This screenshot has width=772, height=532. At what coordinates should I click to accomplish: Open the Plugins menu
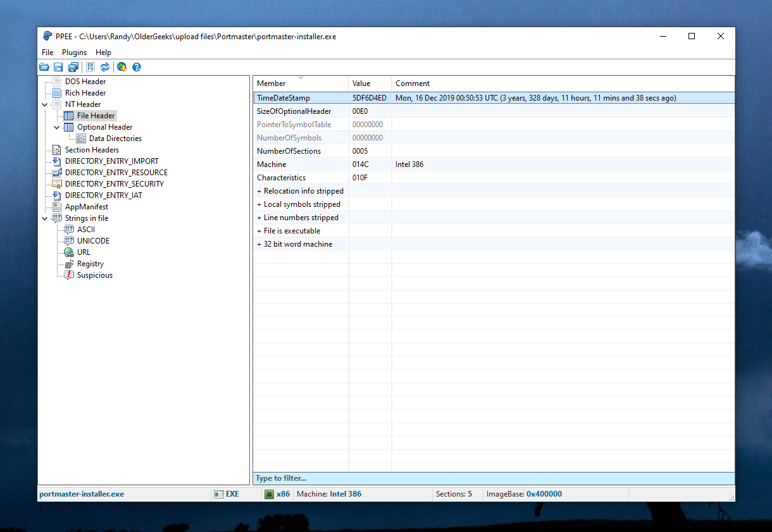pos(74,53)
